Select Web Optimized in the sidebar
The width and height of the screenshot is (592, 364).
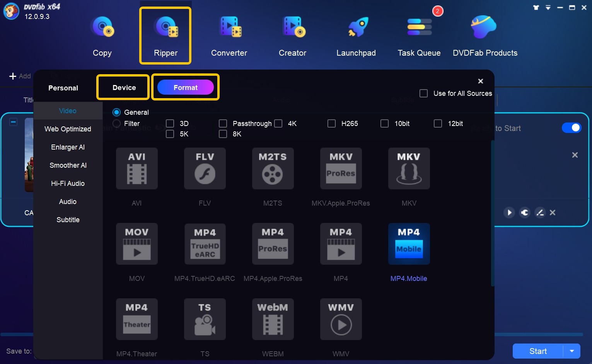pos(68,129)
